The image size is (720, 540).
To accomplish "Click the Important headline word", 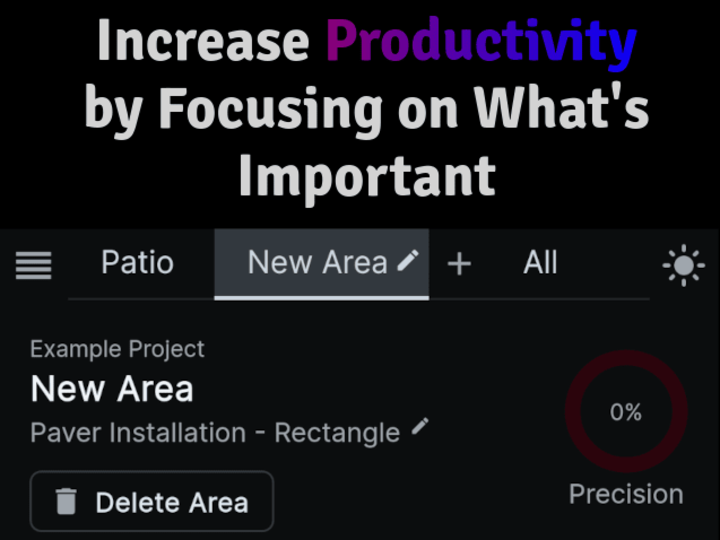I will pos(367,178).
